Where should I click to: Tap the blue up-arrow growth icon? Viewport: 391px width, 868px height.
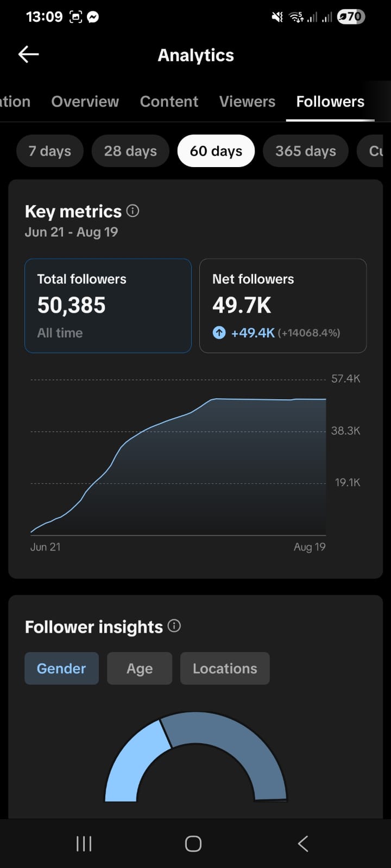point(219,333)
